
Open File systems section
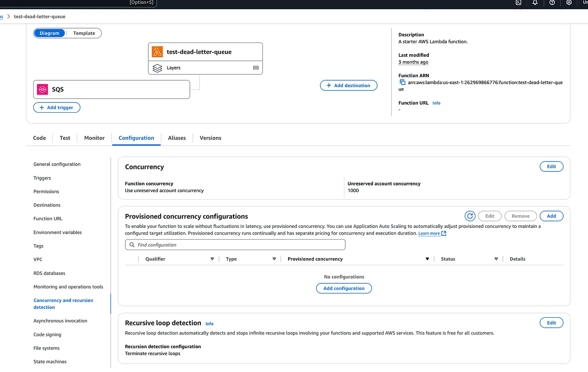[47, 348]
